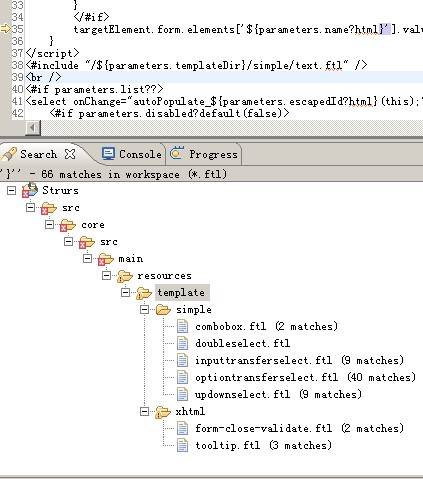
Task: Select the Strurs project label
Action: coord(60,190)
